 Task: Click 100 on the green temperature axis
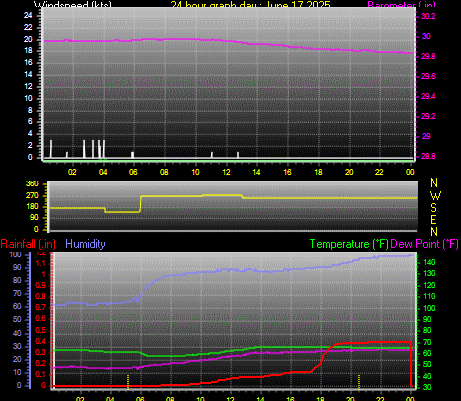click(429, 308)
